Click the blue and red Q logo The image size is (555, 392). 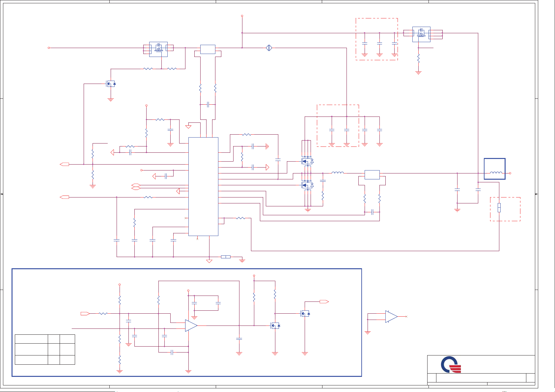pyautogui.click(x=451, y=364)
